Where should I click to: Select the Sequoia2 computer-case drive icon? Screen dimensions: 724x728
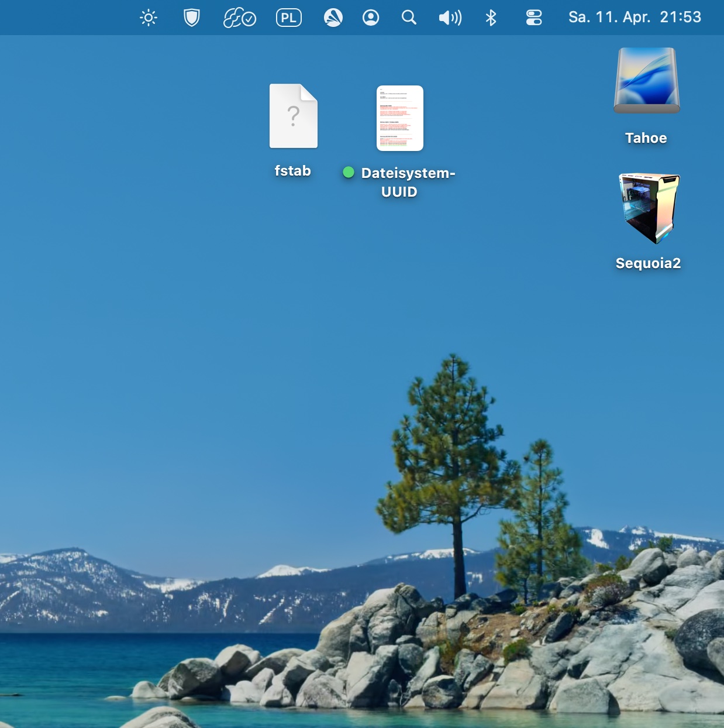coord(649,208)
